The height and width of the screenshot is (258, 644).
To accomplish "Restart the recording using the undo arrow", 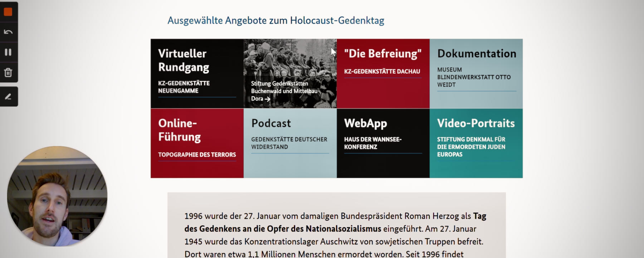I will pyautogui.click(x=8, y=32).
